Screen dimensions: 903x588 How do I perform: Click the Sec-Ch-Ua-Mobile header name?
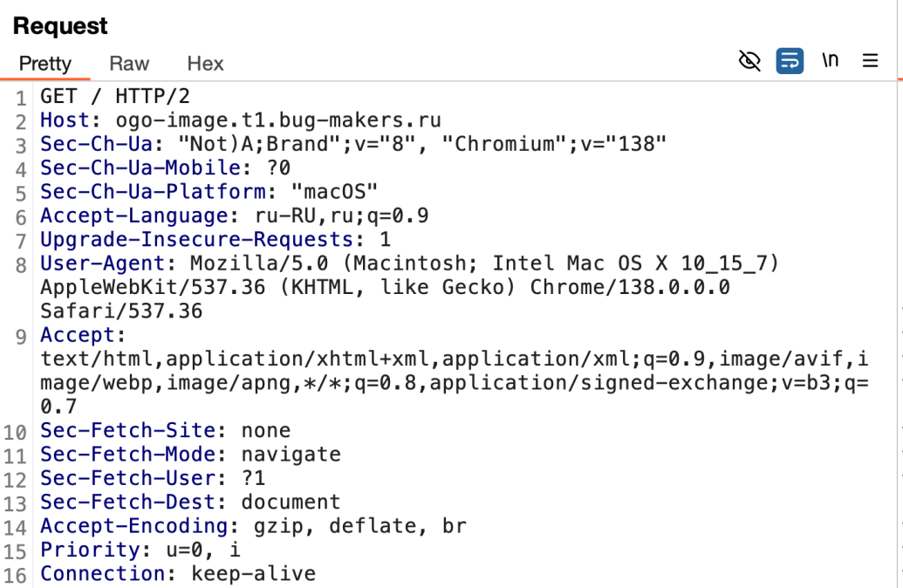coord(140,168)
